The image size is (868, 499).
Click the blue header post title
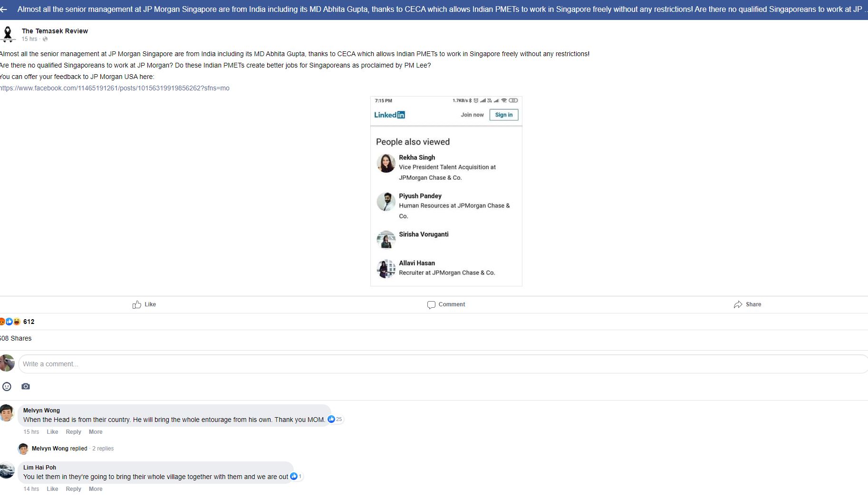click(442, 9)
